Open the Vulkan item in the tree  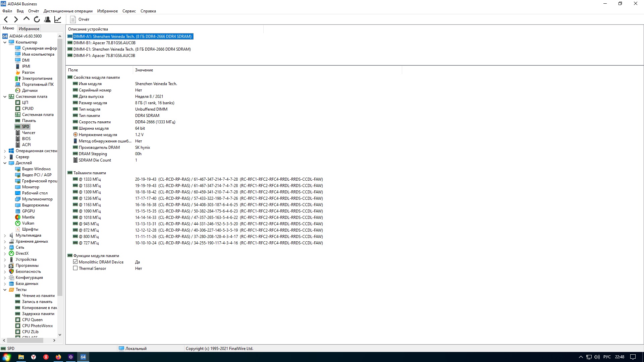click(28, 223)
